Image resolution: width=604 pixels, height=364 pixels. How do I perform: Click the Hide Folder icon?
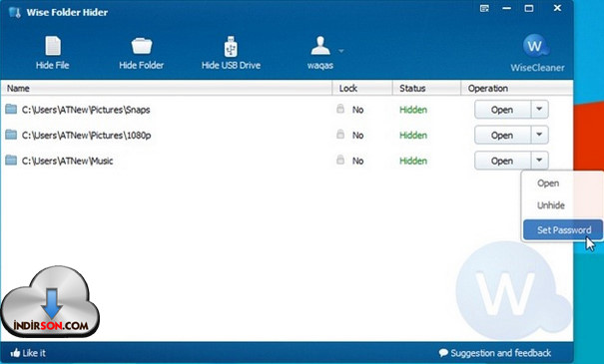[x=142, y=46]
